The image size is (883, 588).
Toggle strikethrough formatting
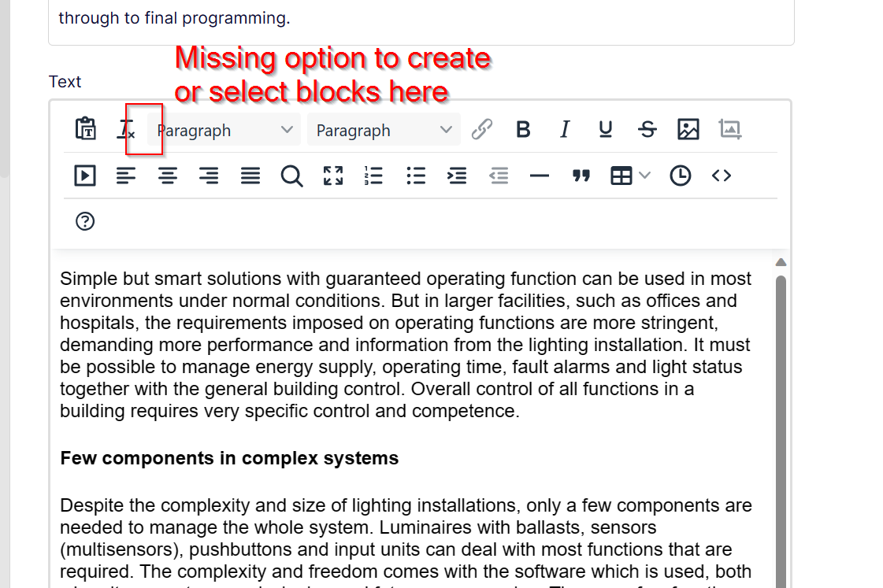coord(647,129)
